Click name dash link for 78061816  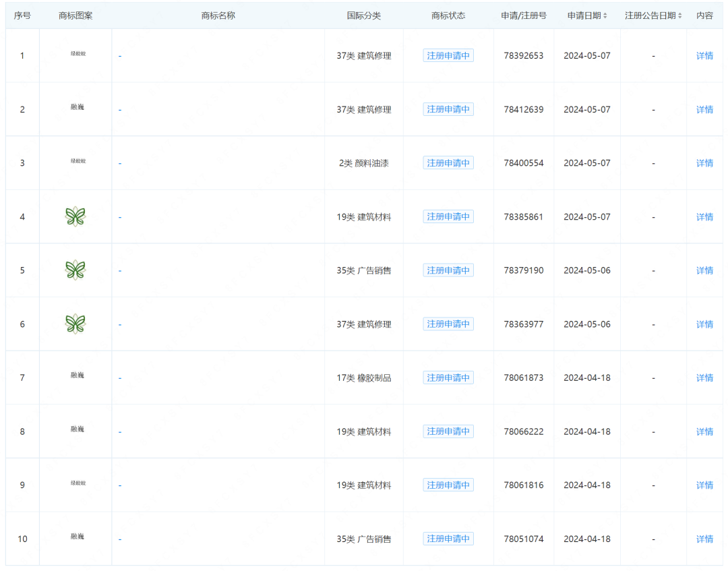[120, 485]
